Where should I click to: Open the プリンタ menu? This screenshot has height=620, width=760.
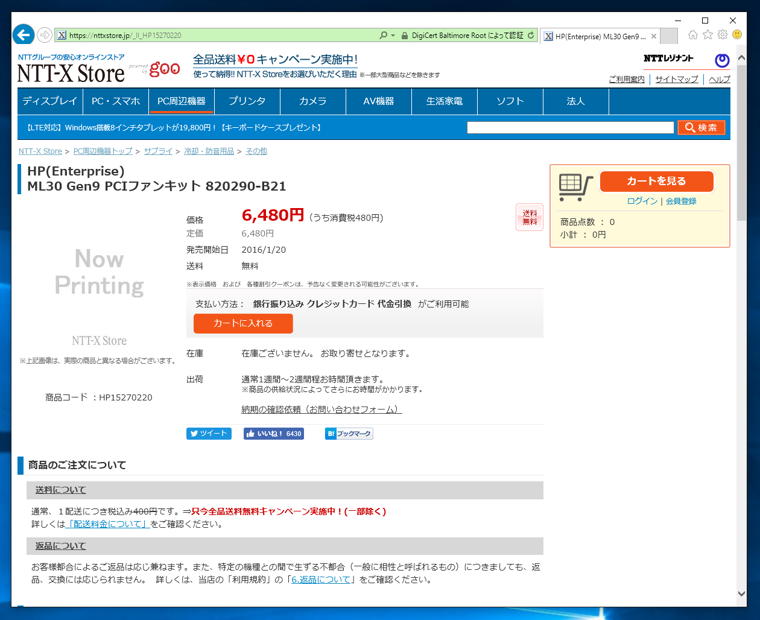click(247, 101)
